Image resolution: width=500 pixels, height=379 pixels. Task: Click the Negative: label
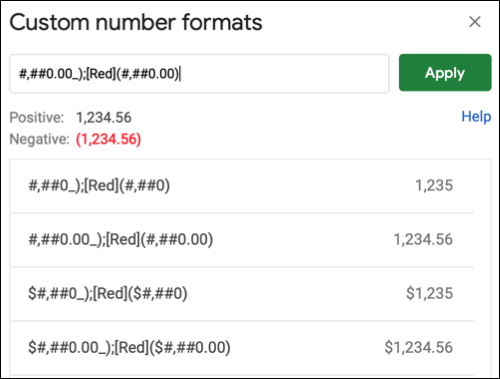(x=39, y=139)
